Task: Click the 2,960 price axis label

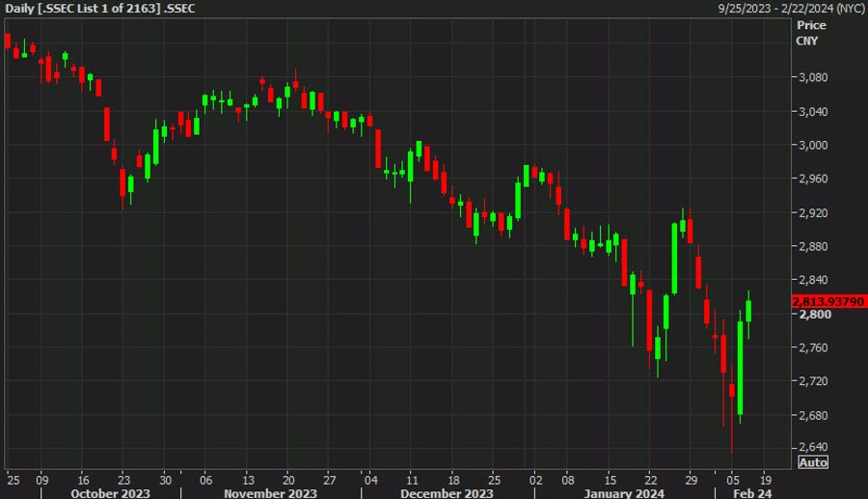Action: coord(813,179)
